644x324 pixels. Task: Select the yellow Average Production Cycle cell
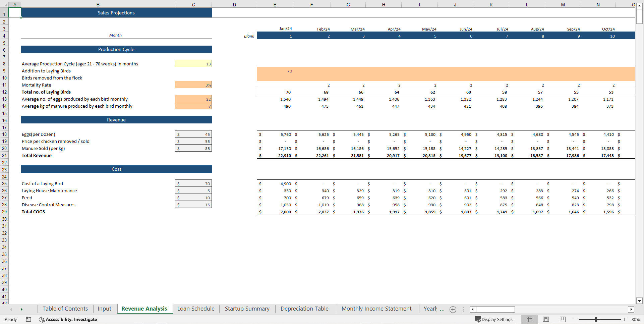click(x=193, y=63)
